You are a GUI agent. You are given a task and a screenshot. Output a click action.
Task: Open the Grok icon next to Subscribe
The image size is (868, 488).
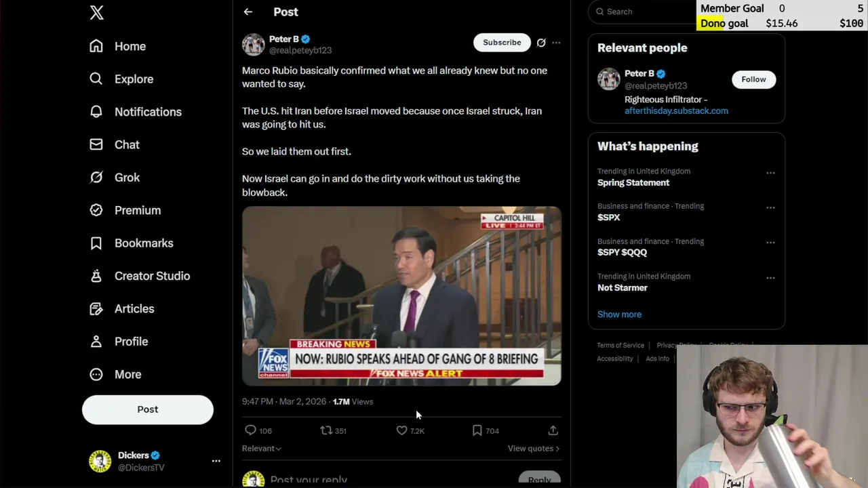coord(541,43)
